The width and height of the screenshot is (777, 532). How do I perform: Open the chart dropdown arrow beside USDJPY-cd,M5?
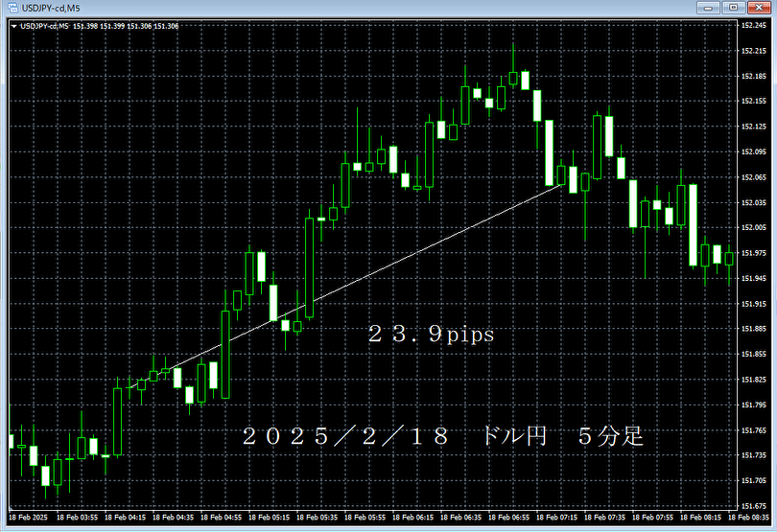(x=13, y=26)
